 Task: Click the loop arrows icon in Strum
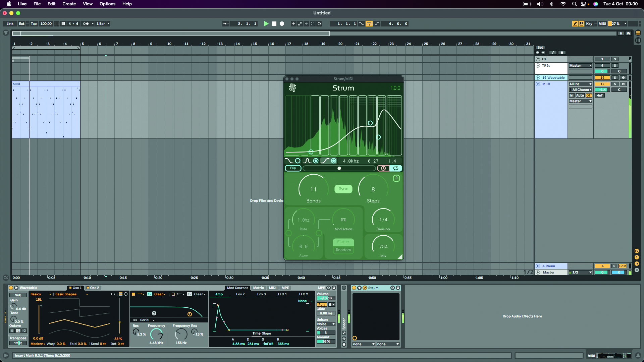tap(396, 168)
